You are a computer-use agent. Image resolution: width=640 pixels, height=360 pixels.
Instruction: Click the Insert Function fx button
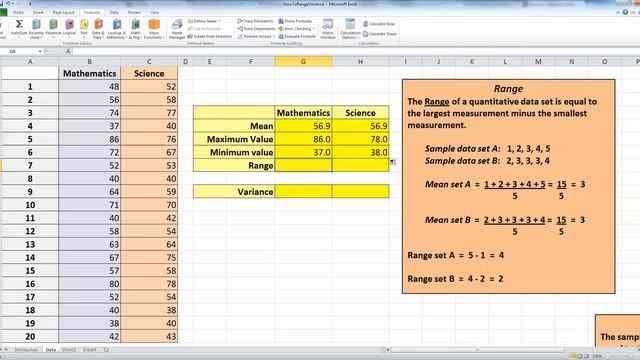click(x=68, y=51)
